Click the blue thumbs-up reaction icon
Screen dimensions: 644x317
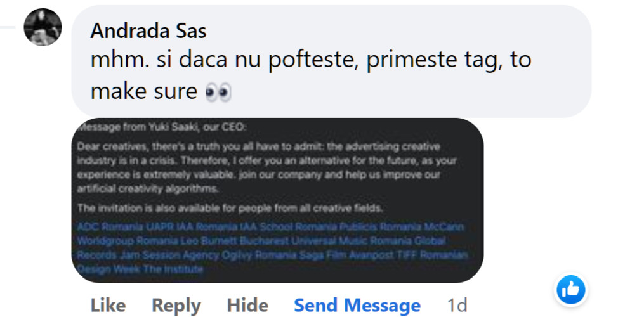[x=570, y=291]
